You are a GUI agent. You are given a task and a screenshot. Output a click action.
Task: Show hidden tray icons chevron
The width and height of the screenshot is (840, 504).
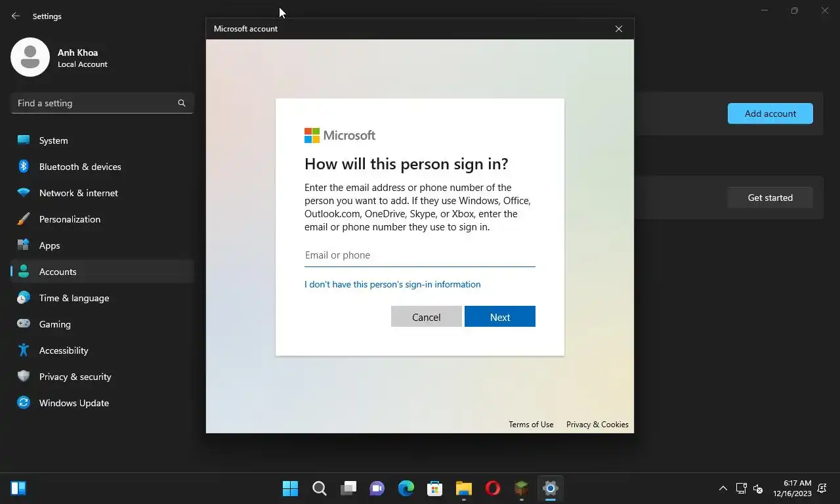point(723,488)
